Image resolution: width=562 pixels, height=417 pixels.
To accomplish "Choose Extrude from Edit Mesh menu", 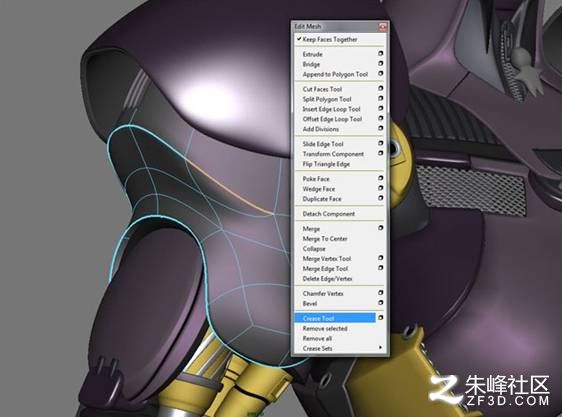I will pyautogui.click(x=313, y=55).
